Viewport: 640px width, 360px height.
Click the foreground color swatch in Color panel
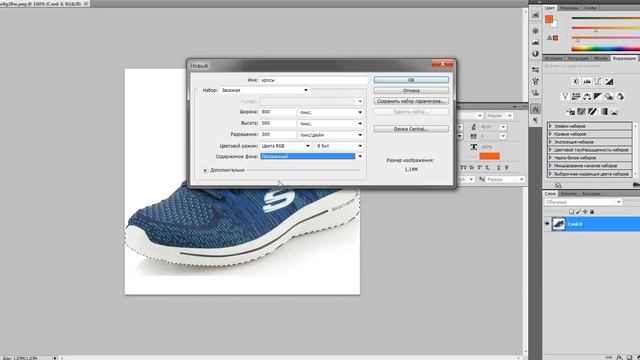(x=549, y=19)
